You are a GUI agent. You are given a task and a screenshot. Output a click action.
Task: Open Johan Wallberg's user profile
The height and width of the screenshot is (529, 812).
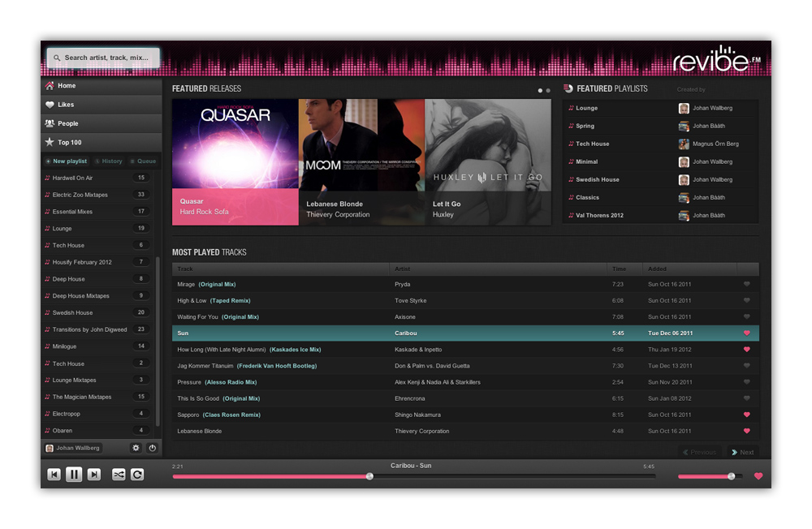(x=72, y=448)
